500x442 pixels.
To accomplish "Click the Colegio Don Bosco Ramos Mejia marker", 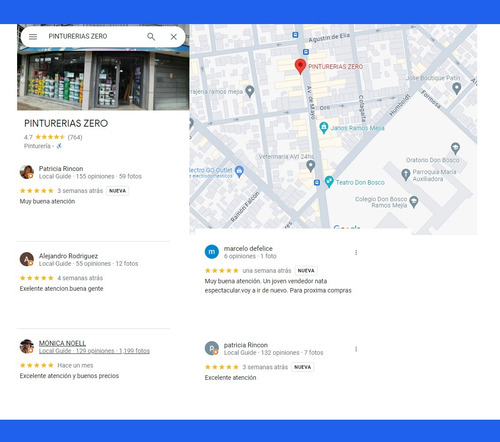I will (x=414, y=202).
